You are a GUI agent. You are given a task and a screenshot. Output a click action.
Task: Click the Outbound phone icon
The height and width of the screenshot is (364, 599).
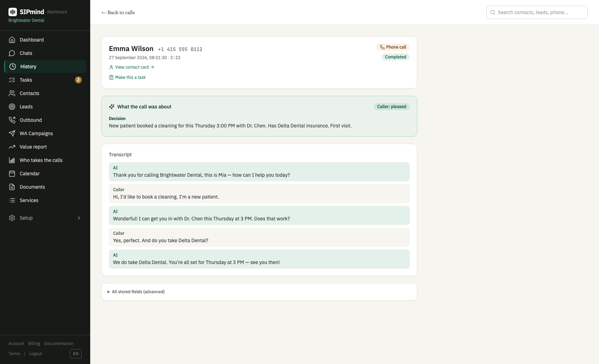click(x=12, y=120)
